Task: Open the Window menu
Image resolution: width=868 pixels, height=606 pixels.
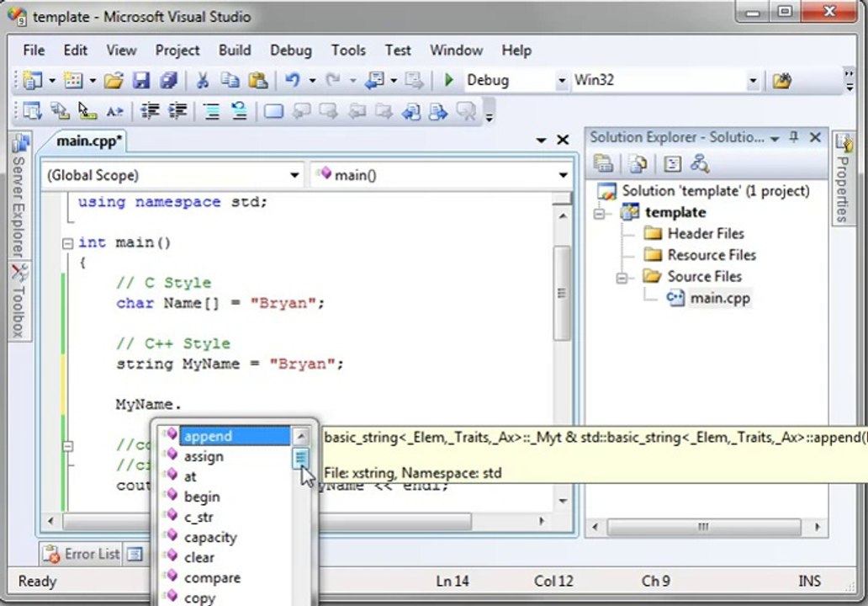Action: point(456,50)
